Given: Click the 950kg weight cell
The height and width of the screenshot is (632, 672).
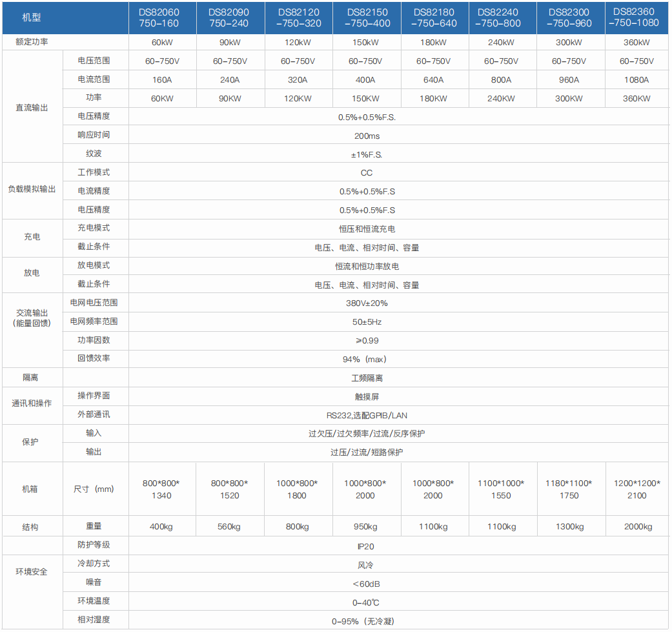Looking at the screenshot, I should click(365, 527).
